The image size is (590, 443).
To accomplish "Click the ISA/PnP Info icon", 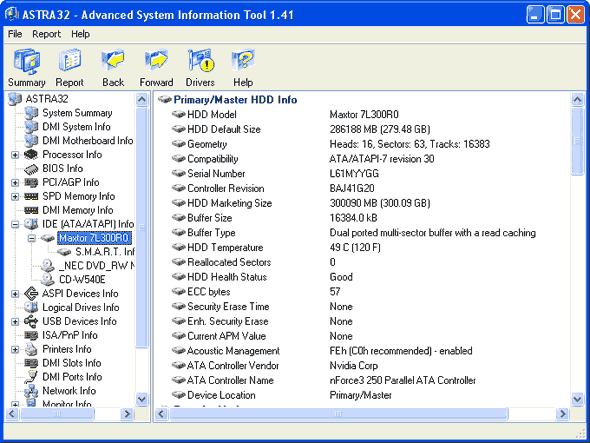I will (x=31, y=335).
